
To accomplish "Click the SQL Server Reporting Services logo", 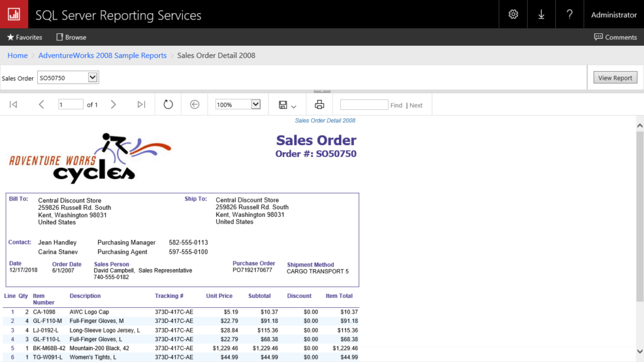I will coord(14,14).
